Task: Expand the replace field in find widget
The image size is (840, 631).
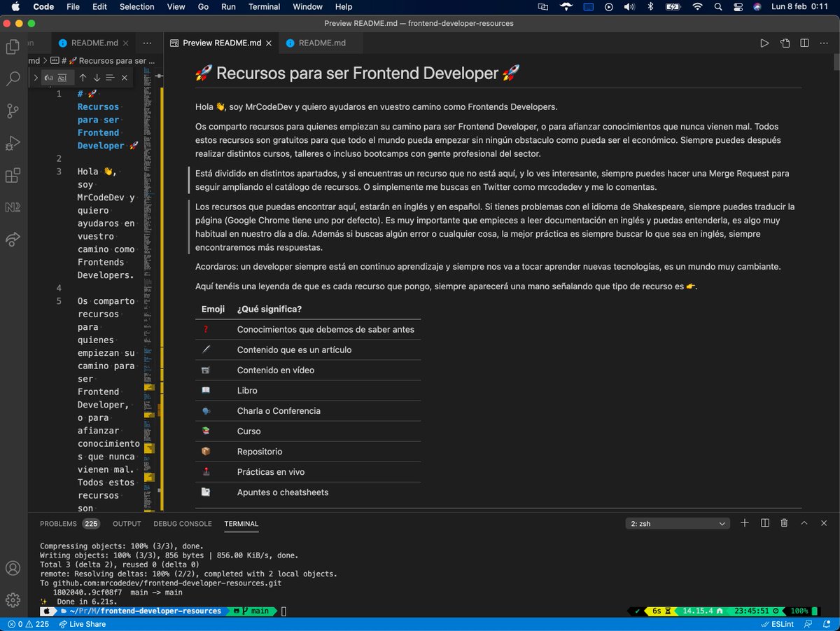Action: click(36, 78)
